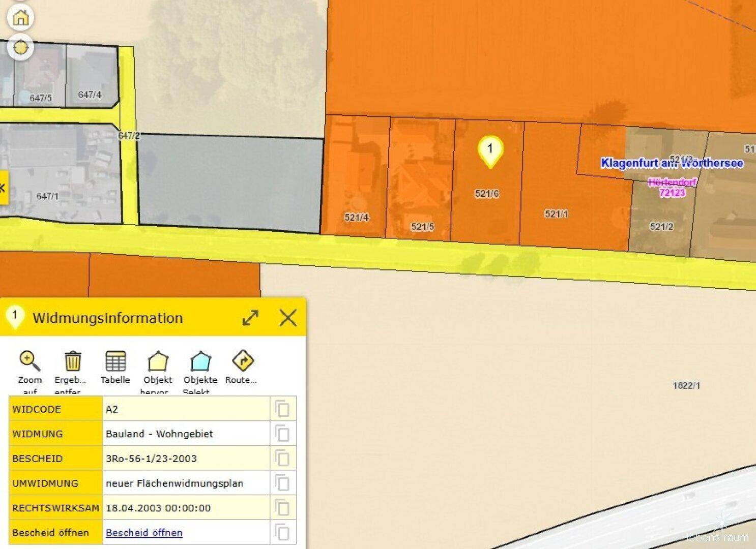The image size is (756, 549).
Task: Copy the RECHTSWIRKSAM date
Action: coord(282,507)
